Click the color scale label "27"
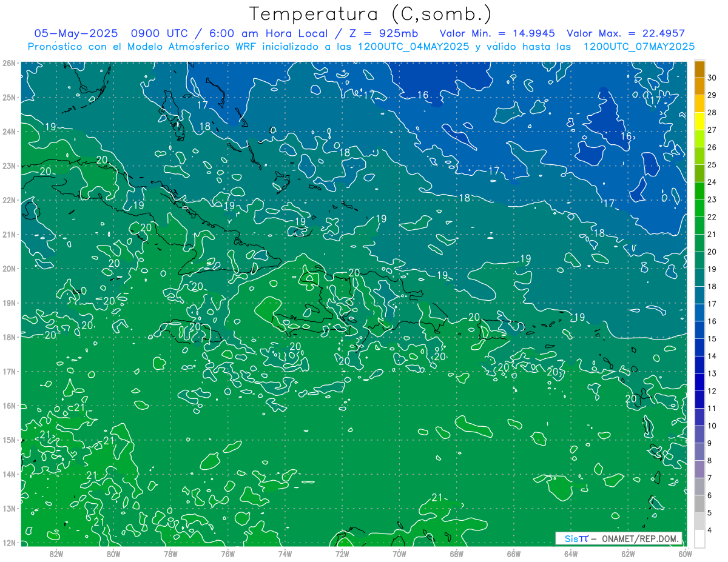 pyautogui.click(x=712, y=130)
